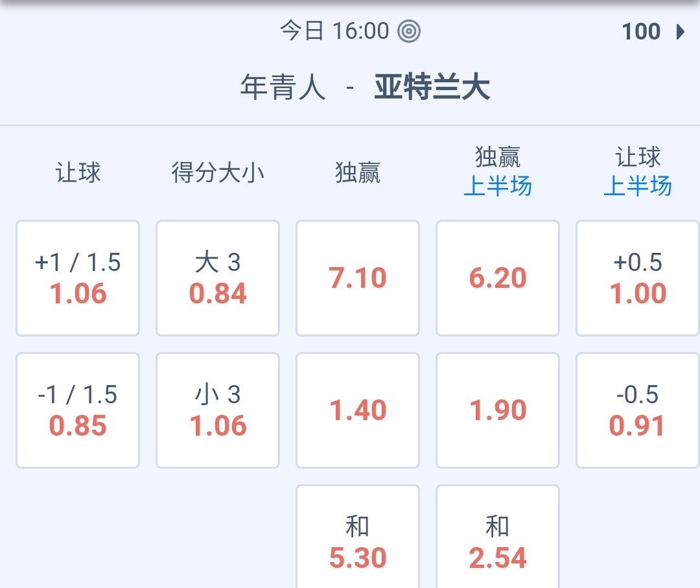700x588 pixels.
Task: Click the live target icon beside 16:00
Action: 409,31
